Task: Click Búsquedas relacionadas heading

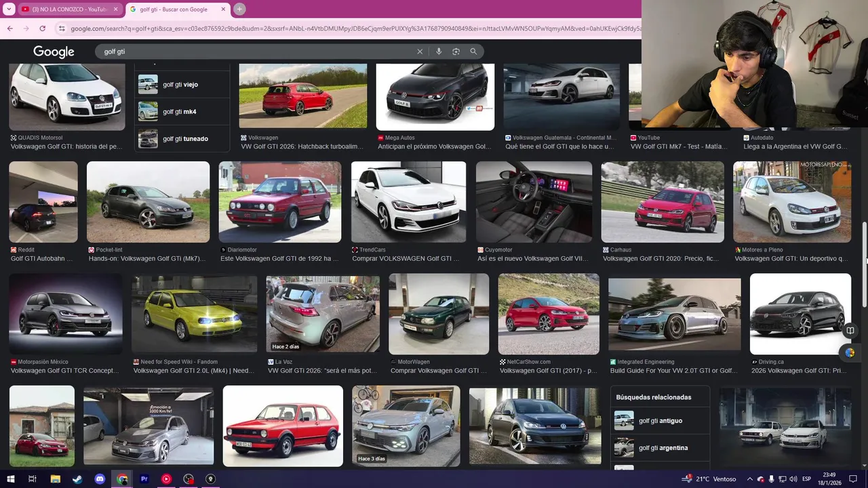Action: (654, 397)
